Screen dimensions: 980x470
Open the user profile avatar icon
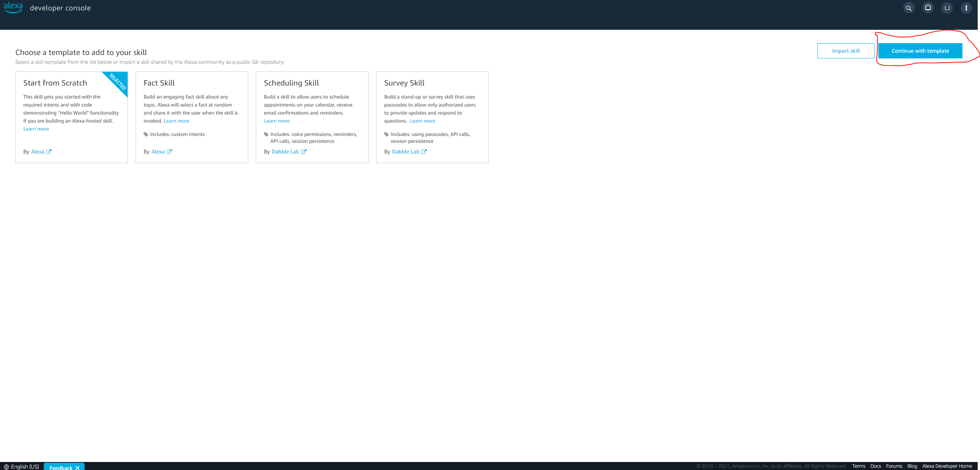click(947, 8)
